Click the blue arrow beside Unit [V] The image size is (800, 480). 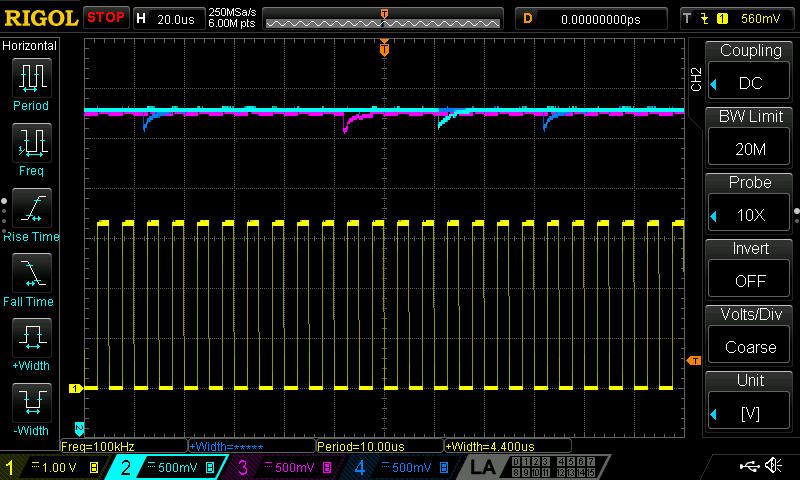click(x=714, y=414)
